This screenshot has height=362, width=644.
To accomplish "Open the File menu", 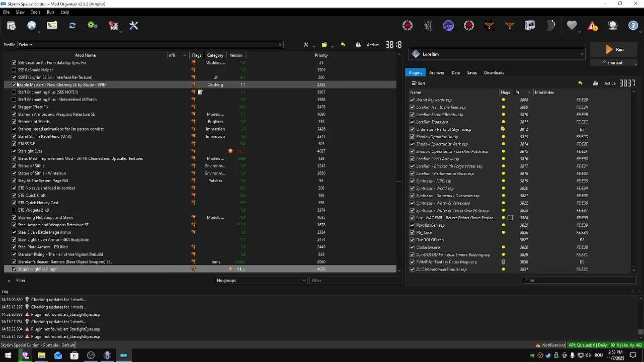I will pyautogui.click(x=6, y=12).
